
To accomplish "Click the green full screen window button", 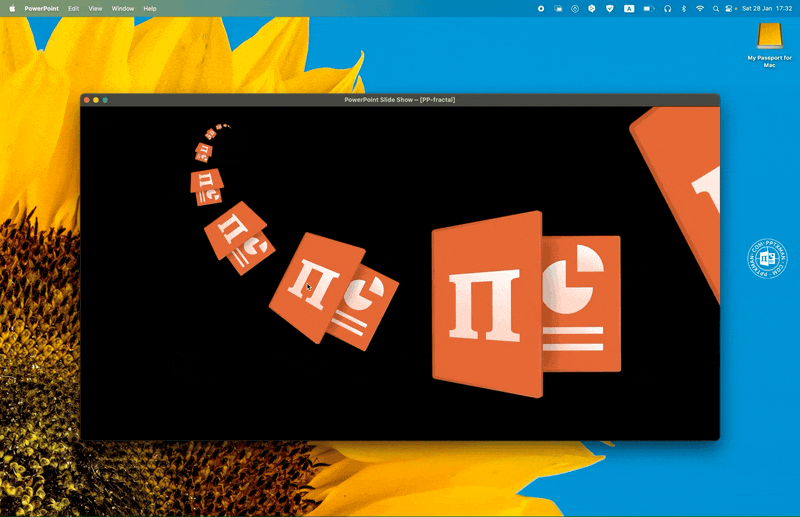I will [x=105, y=100].
